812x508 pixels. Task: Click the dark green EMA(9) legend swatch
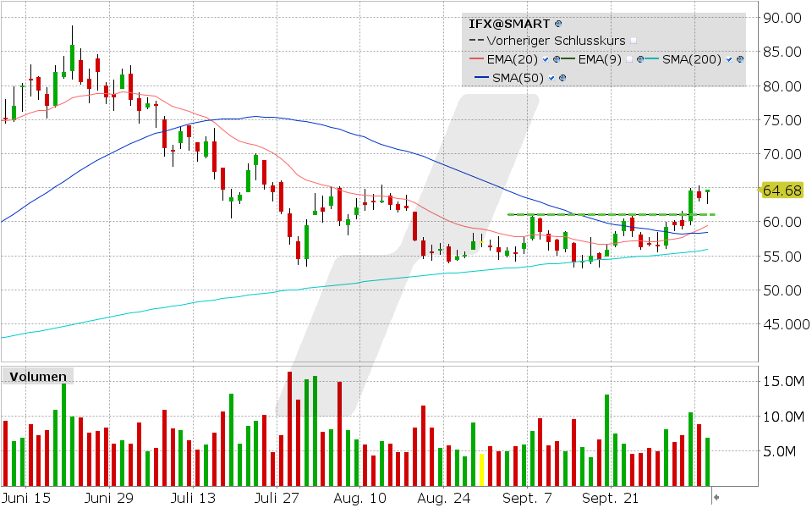(x=568, y=58)
